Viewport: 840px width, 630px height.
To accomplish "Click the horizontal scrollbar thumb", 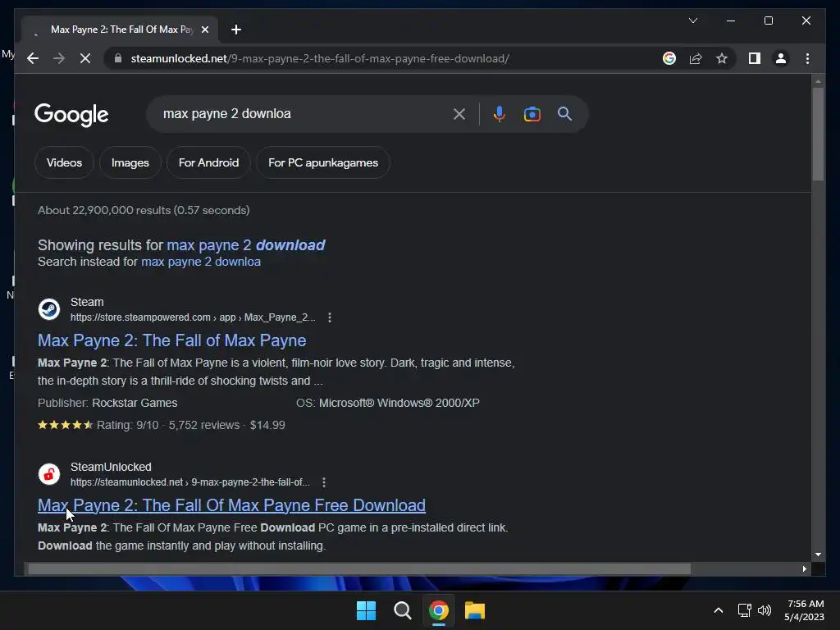I will tap(359, 569).
